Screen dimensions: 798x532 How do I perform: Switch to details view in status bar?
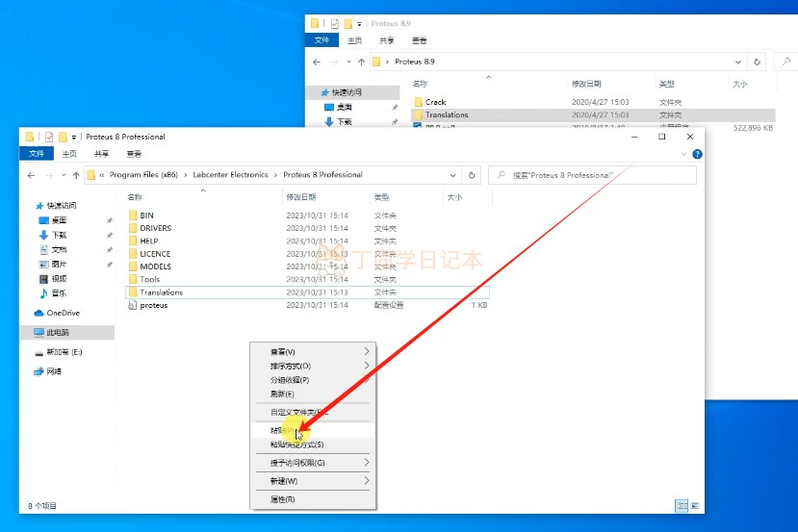(682, 506)
